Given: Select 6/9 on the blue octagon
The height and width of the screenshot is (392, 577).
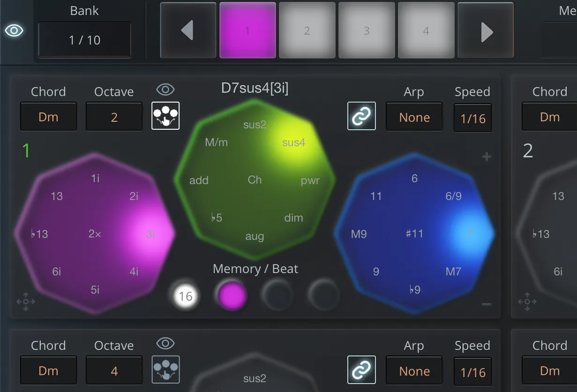Looking at the screenshot, I should (453, 196).
